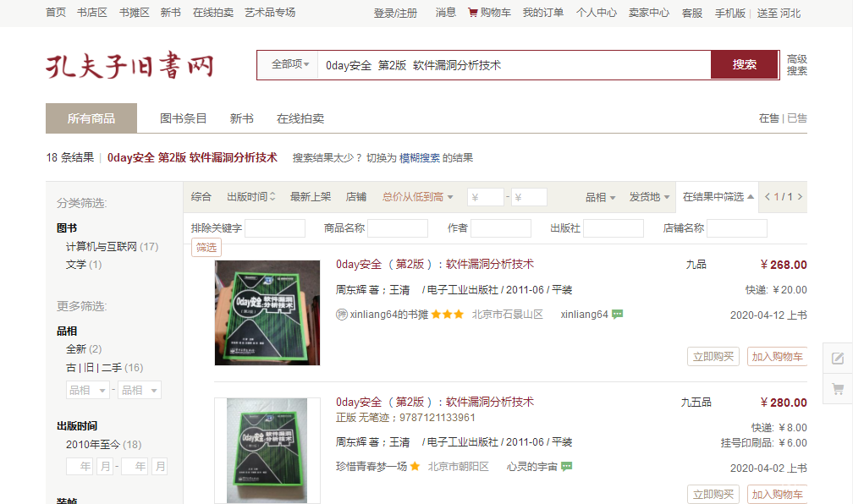The height and width of the screenshot is (504, 853).
Task: Filter by 计算机与互联网 category
Action: 112,247
